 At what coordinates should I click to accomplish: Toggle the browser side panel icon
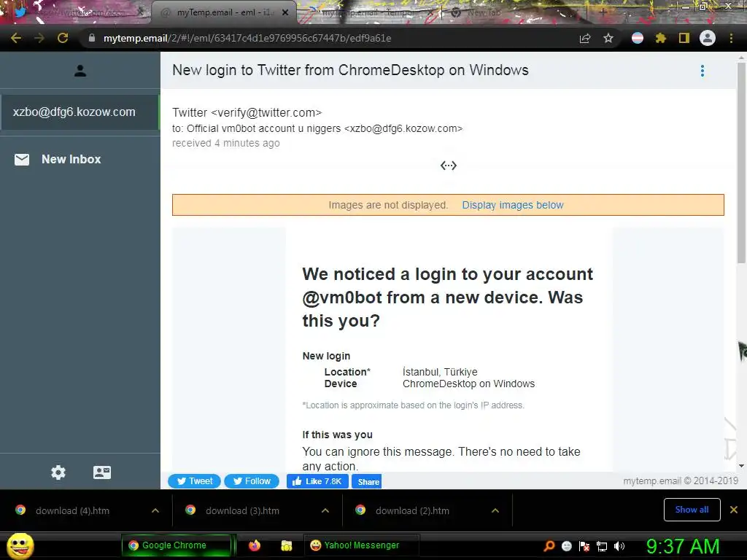pyautogui.click(x=684, y=38)
